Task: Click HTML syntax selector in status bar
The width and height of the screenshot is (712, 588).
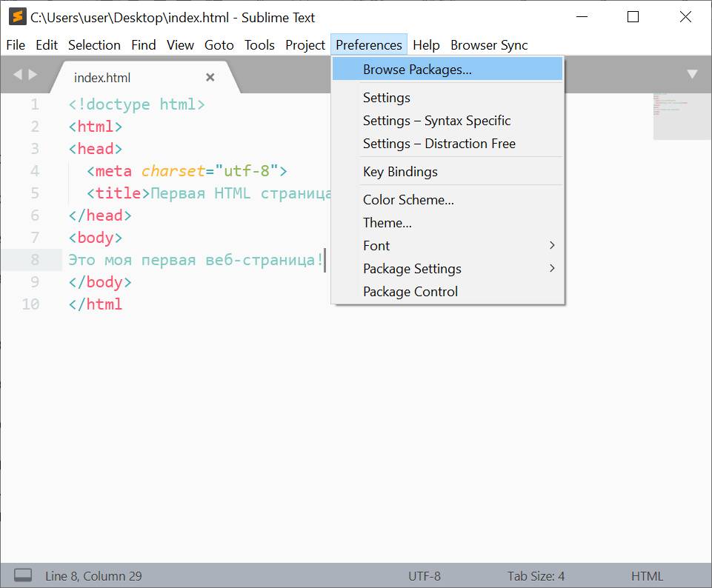Action: click(647, 576)
